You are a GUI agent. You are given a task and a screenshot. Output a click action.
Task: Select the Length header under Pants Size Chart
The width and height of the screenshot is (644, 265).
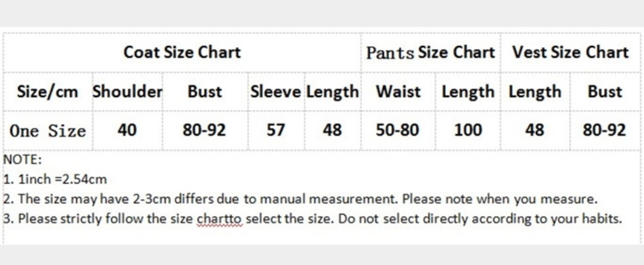point(468,92)
